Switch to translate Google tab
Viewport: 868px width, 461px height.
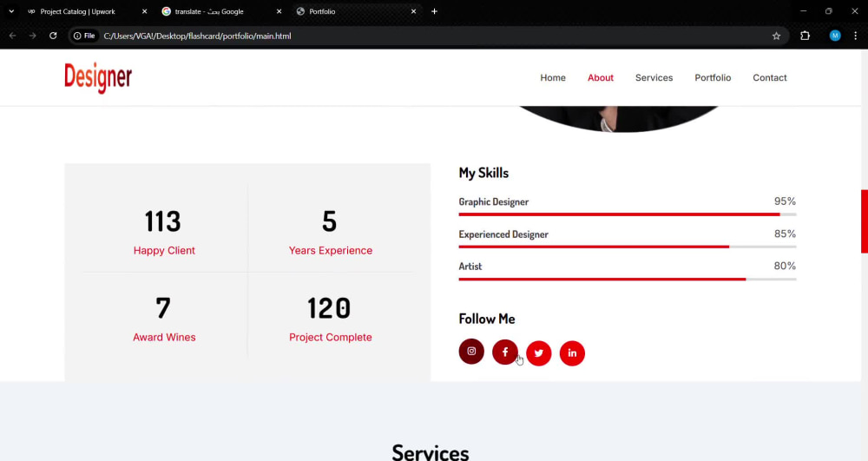(221, 11)
